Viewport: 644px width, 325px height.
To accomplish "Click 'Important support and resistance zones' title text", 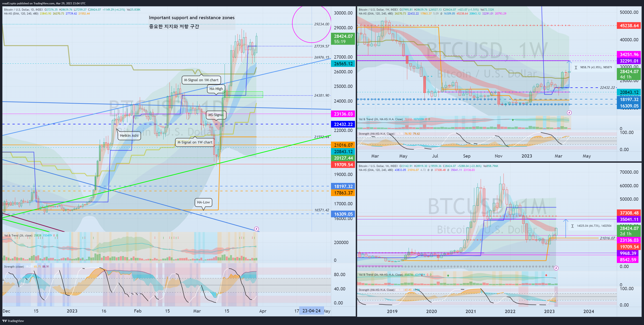I will coord(191,18).
